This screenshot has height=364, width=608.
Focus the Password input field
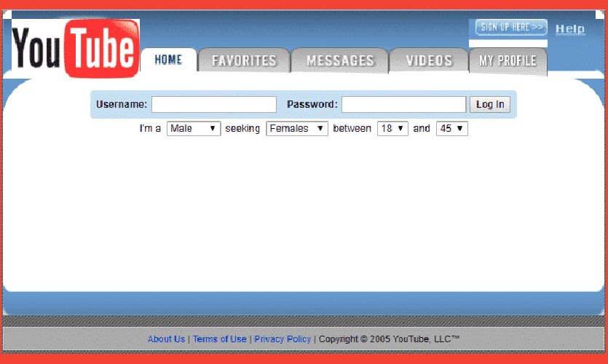(x=403, y=104)
